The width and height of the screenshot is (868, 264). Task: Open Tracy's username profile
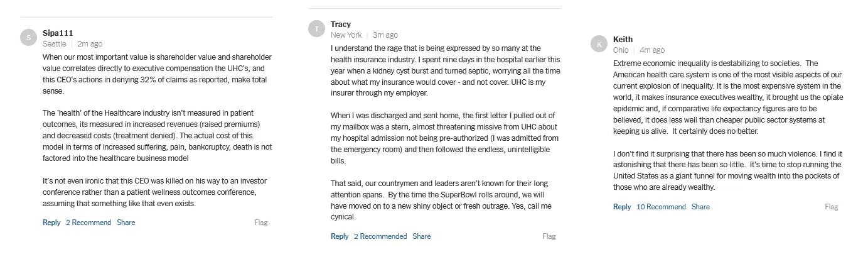click(x=341, y=24)
